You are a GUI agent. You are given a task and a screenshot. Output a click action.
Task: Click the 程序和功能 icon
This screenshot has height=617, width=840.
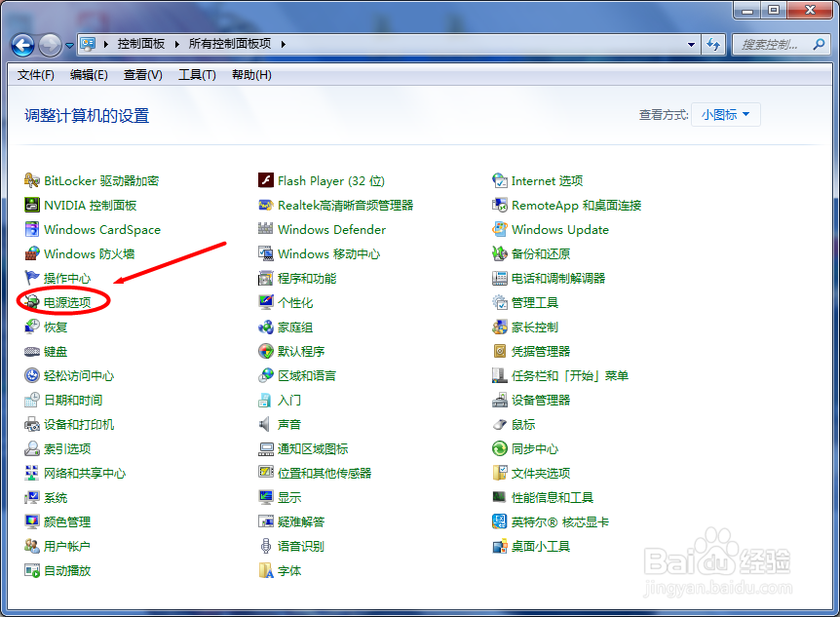pos(266,278)
